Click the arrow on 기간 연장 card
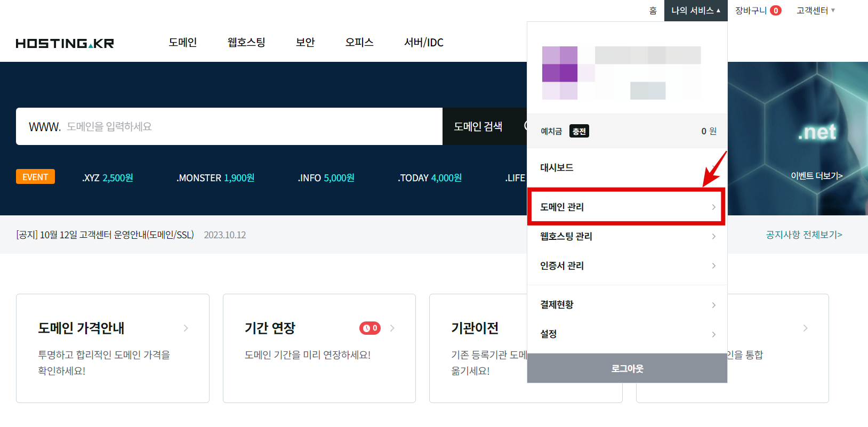The image size is (868, 427). tap(392, 328)
